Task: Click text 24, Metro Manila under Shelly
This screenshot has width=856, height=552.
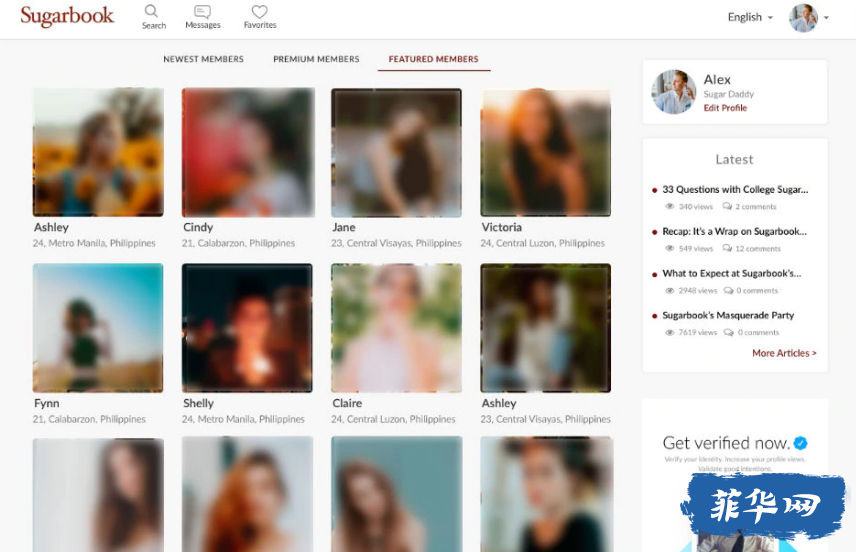Action: 243,419
